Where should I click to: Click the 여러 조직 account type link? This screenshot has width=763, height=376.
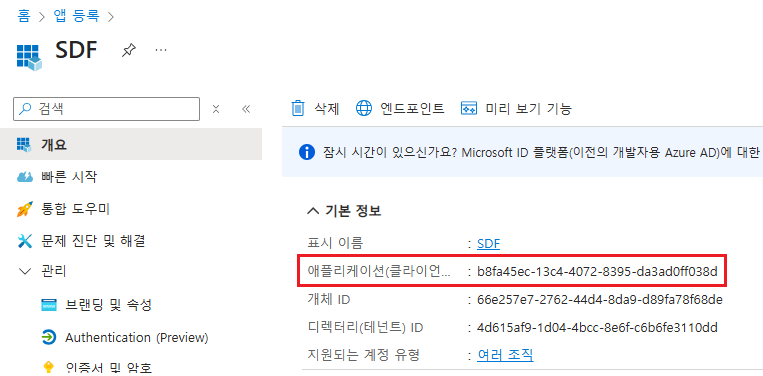pos(505,355)
